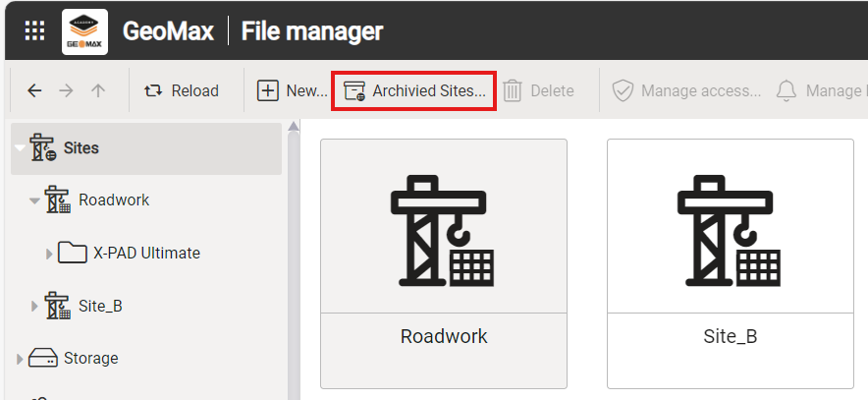Reload the file manager view

pyautogui.click(x=182, y=90)
